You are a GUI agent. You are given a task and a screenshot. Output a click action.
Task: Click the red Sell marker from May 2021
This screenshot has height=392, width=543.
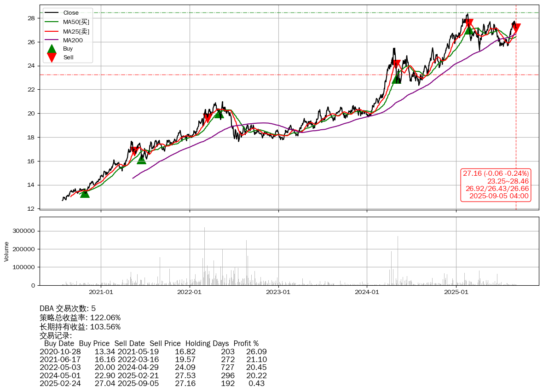[134, 151]
